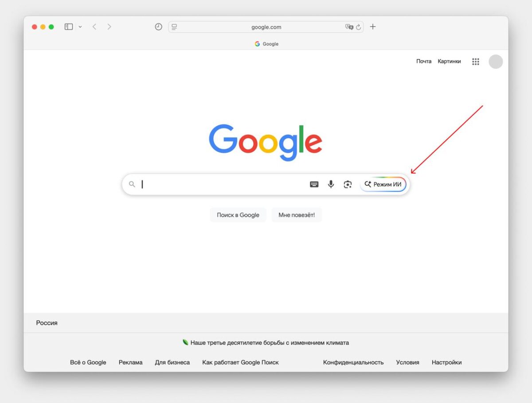532x403 pixels.
Task: Click the magnifying glass in the search box
Action: click(132, 184)
